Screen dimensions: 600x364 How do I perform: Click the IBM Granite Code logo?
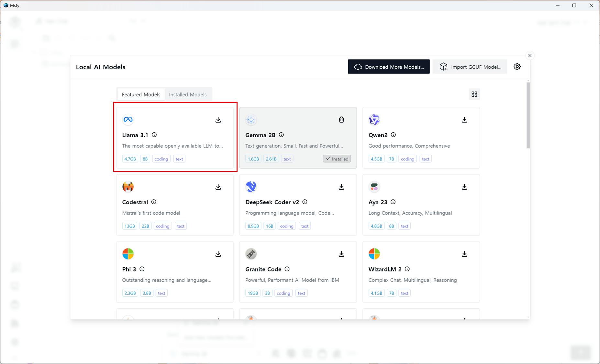click(x=251, y=254)
